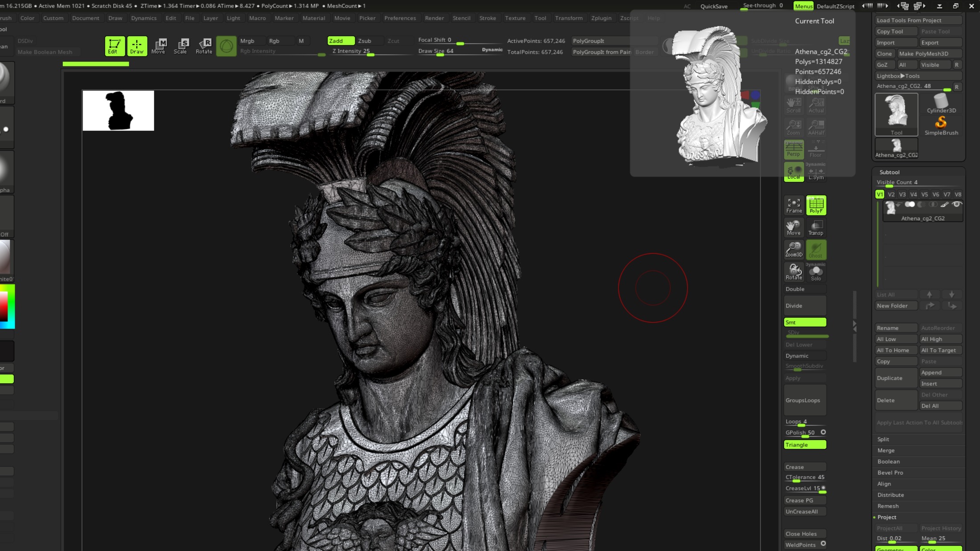Image resolution: width=980 pixels, height=551 pixels.
Task: Switch to Rotate transform icon
Action: 204,46
